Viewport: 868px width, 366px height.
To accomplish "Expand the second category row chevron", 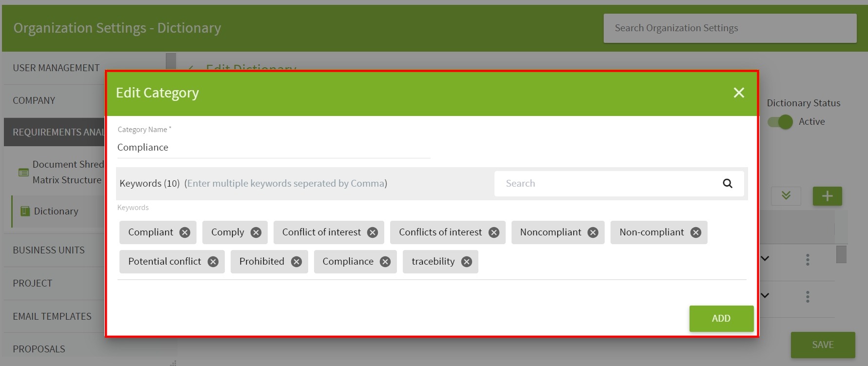I will click(x=765, y=295).
